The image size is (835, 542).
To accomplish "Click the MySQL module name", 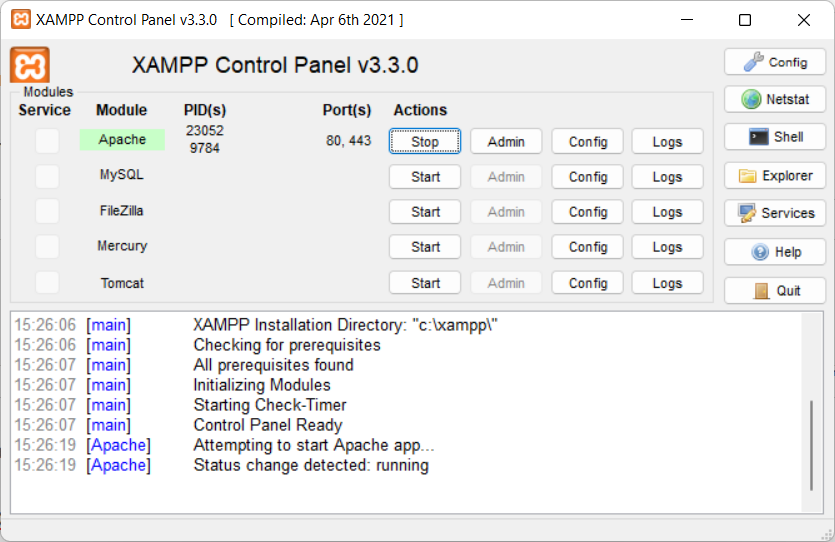I will (121, 175).
